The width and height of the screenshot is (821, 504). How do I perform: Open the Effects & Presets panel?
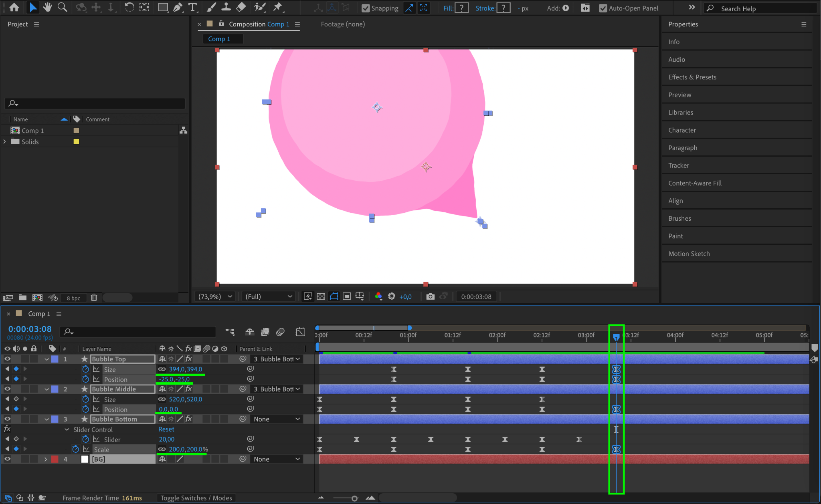(692, 77)
